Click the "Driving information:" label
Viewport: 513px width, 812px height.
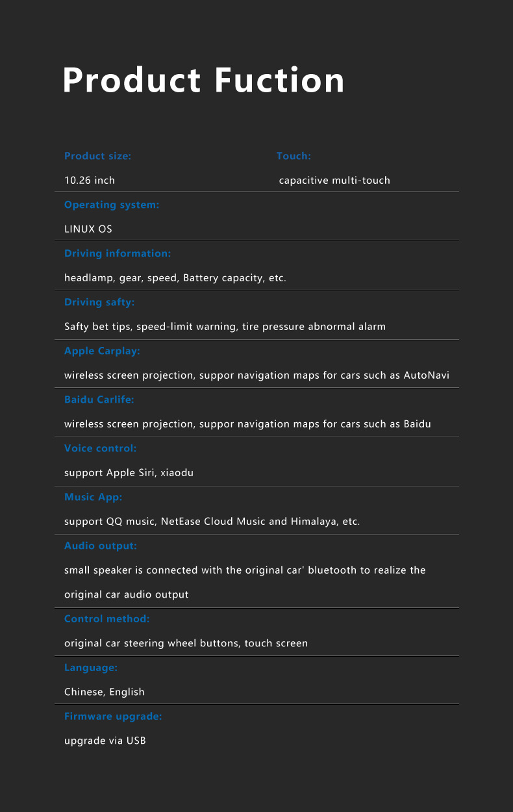point(118,253)
